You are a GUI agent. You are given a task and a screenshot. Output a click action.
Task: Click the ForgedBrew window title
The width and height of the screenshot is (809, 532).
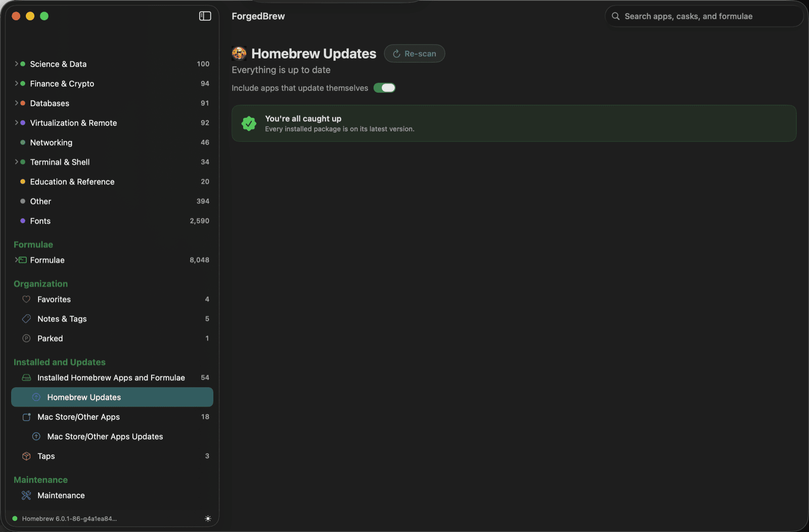pos(258,16)
